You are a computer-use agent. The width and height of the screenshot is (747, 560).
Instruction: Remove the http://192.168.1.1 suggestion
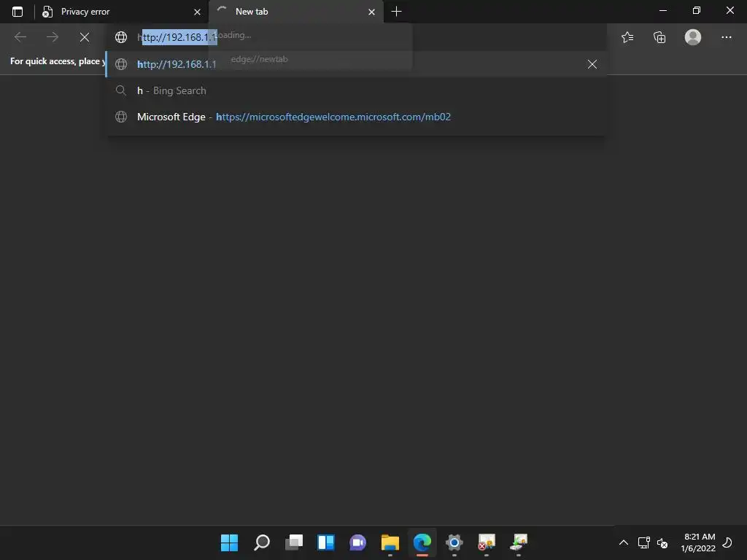[592, 64]
